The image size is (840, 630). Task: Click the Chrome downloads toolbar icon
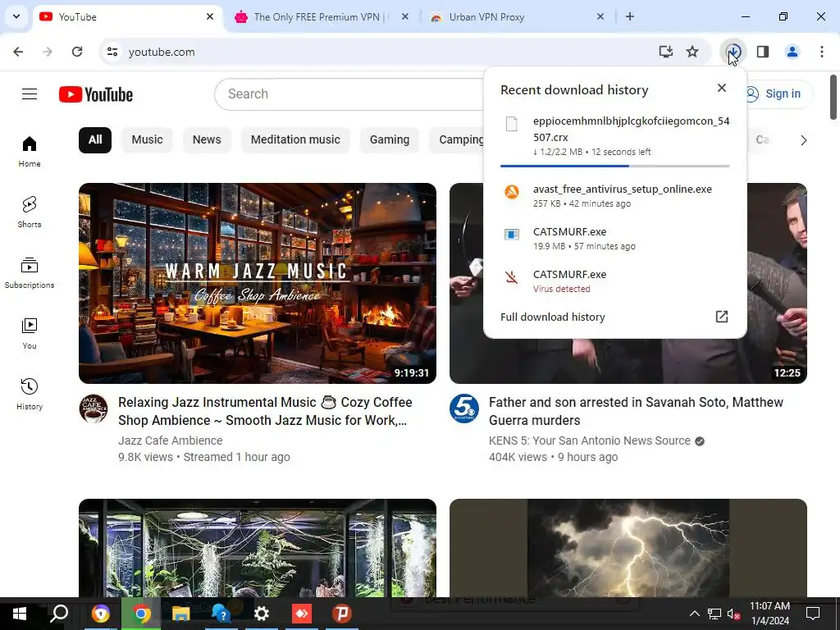[x=733, y=52]
